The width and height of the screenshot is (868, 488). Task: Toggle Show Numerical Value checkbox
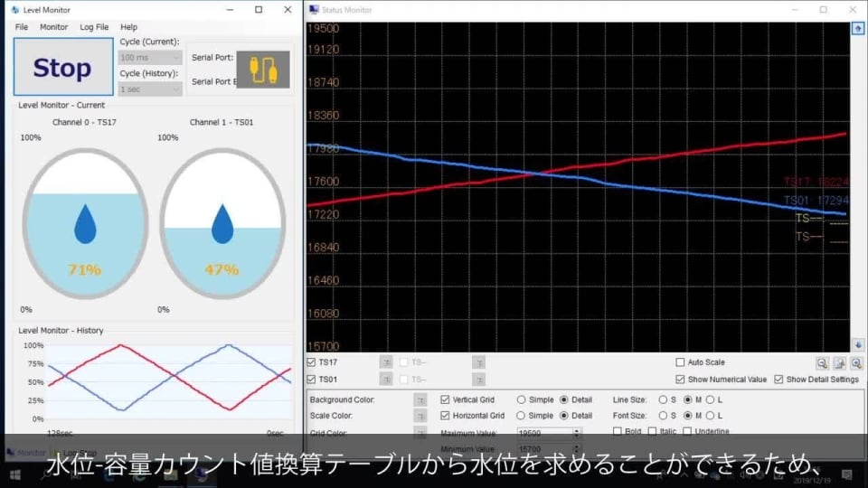680,380
